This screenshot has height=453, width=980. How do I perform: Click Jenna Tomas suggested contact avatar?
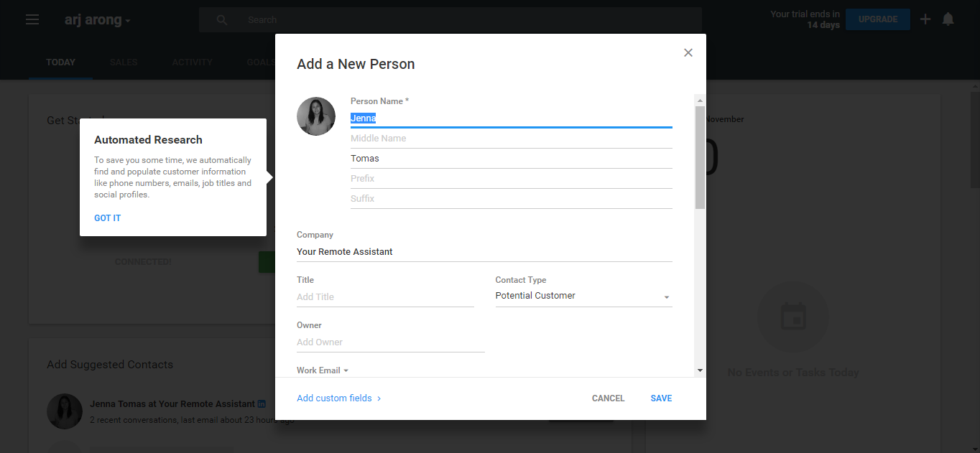coord(65,411)
